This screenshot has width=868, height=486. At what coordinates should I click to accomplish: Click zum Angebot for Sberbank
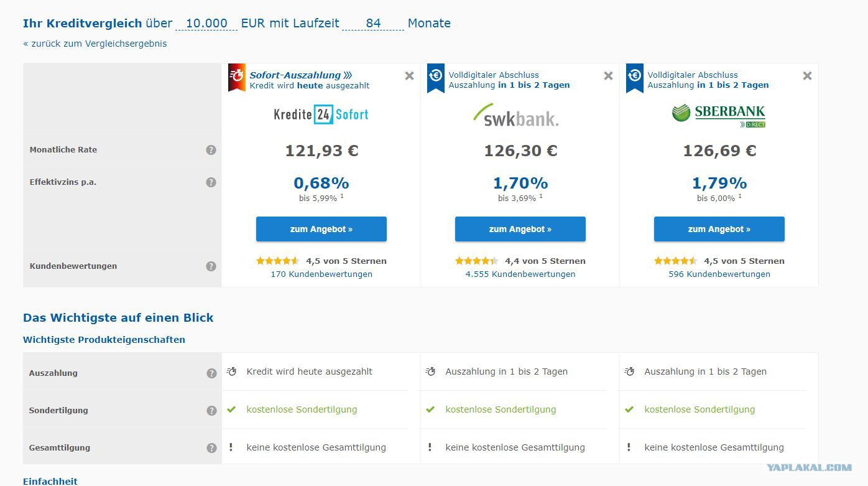719,229
